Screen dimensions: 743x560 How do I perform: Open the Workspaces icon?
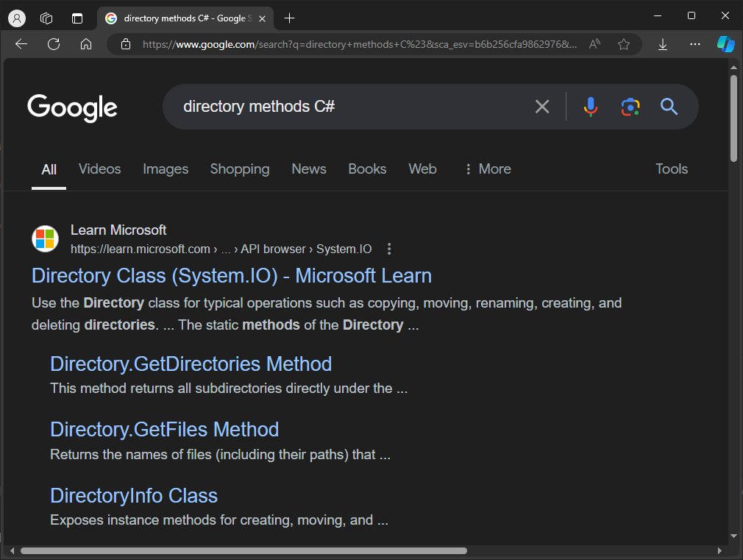coord(46,18)
